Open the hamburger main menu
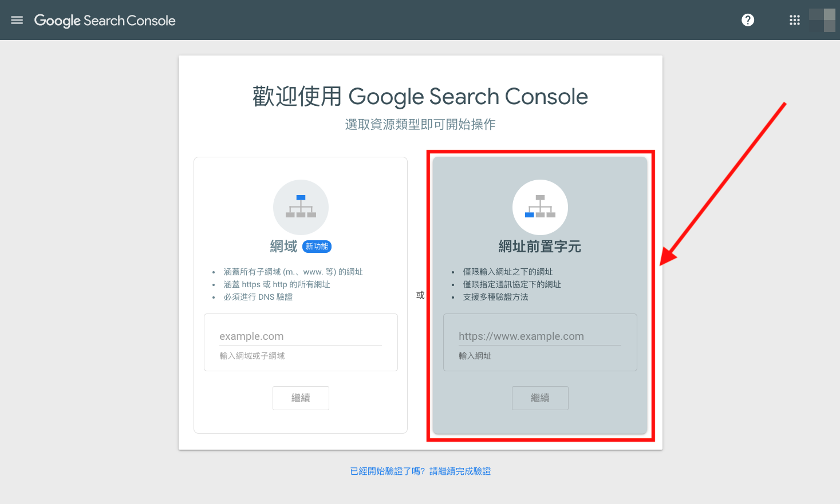Image resolution: width=840 pixels, height=504 pixels. point(17,20)
